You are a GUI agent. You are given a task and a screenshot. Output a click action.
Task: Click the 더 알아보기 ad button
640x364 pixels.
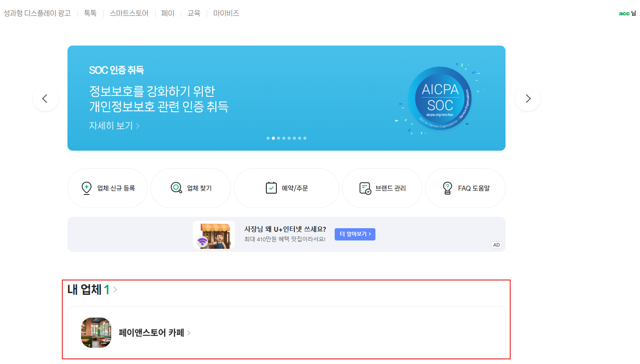355,234
